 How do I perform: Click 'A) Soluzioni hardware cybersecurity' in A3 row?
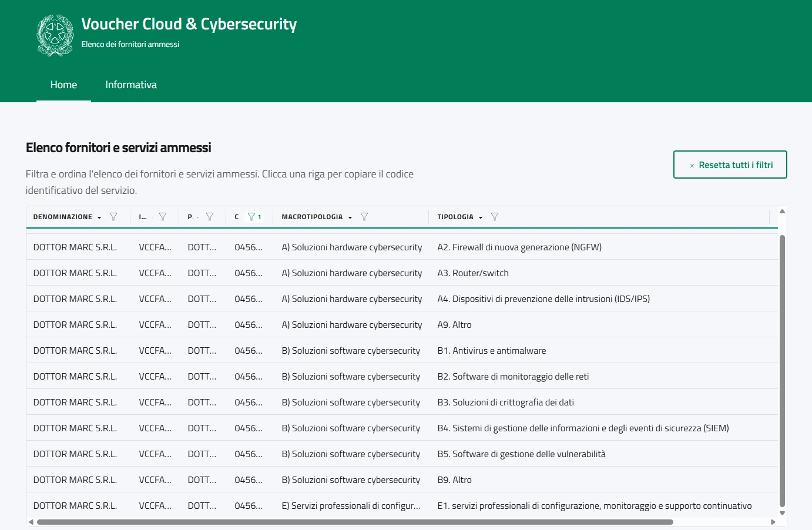point(352,273)
